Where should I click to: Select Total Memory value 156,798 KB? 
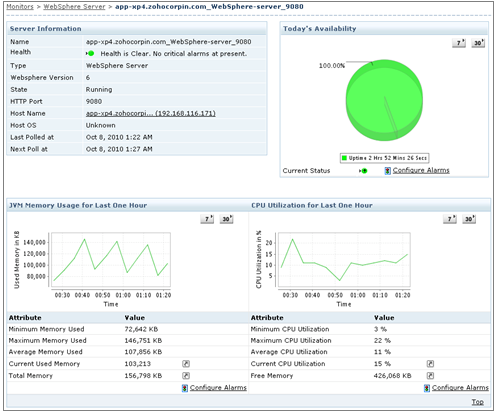pos(143,376)
